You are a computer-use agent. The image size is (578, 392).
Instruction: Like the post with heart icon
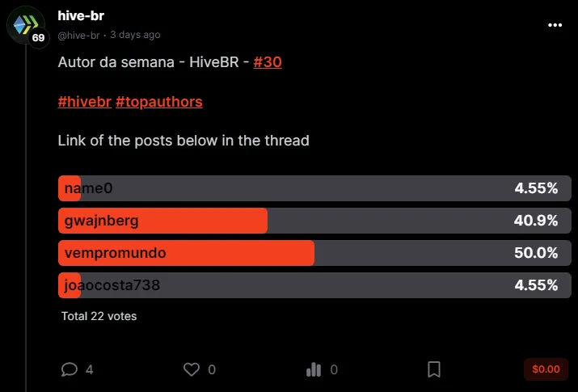[x=192, y=369]
